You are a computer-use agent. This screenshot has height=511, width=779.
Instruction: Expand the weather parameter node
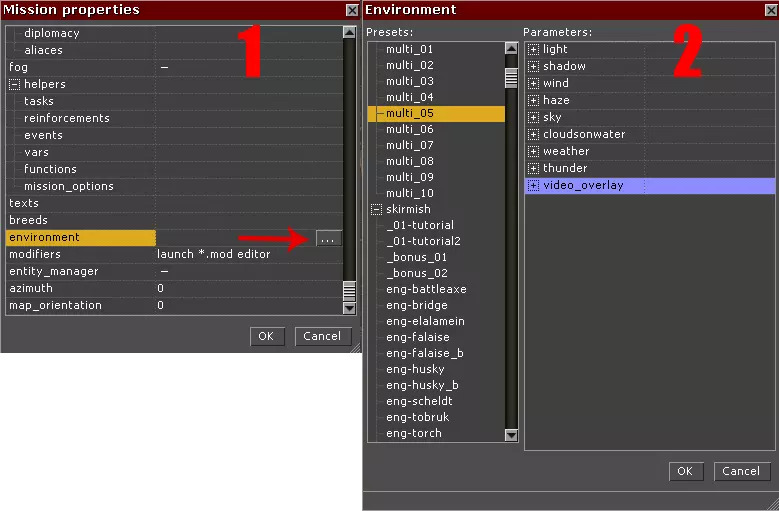(533, 151)
